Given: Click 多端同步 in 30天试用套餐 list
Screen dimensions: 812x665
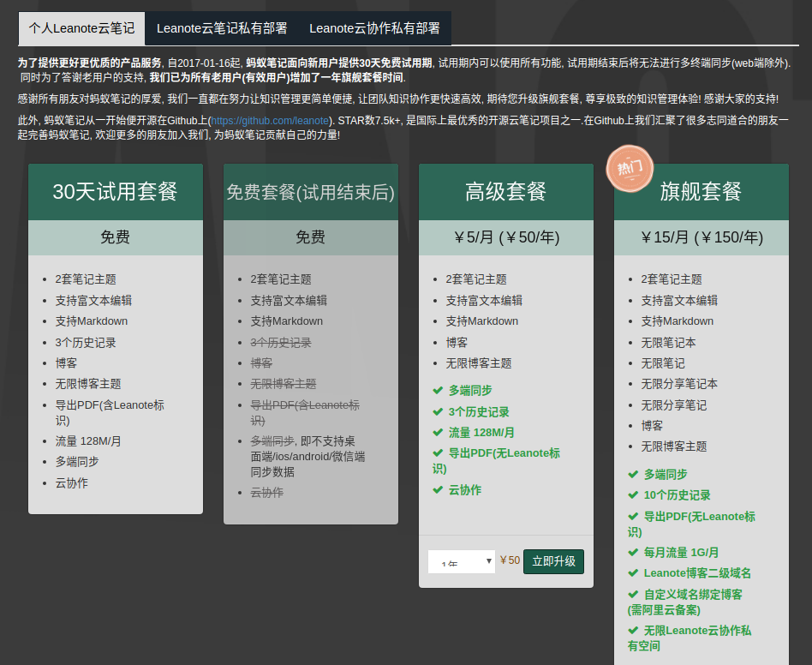Looking at the screenshot, I should click(77, 461).
